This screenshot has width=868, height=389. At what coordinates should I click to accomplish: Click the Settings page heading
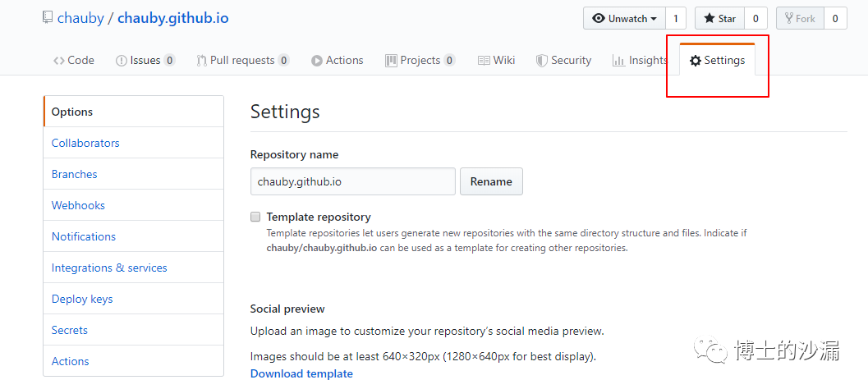coord(285,112)
